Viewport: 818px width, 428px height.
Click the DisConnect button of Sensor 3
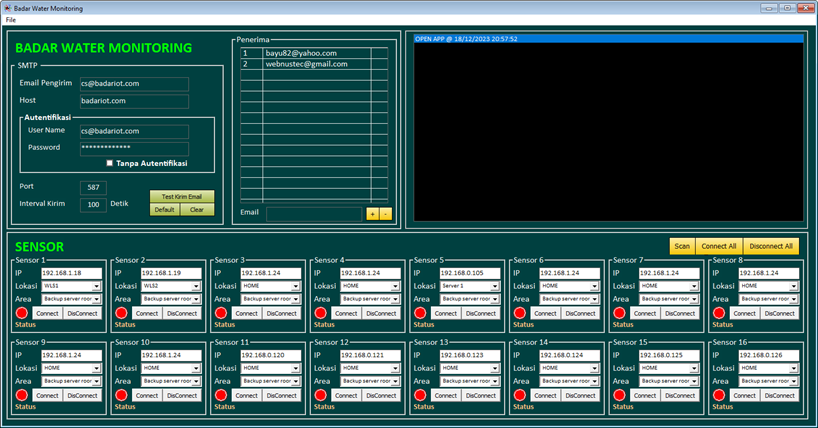click(x=282, y=313)
